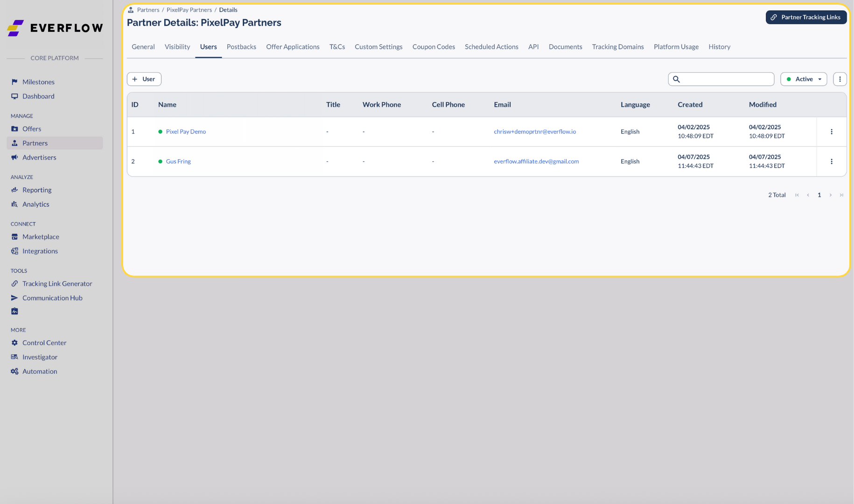This screenshot has width=854, height=504.
Task: Select the Users tab
Action: click(x=209, y=47)
